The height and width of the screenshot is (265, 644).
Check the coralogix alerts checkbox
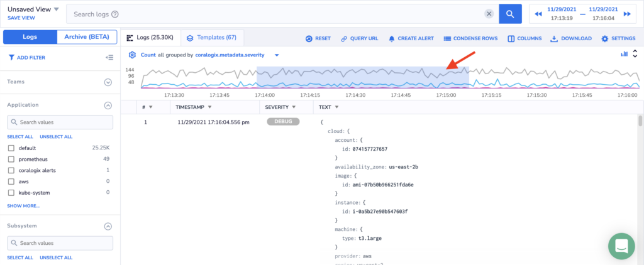11,170
